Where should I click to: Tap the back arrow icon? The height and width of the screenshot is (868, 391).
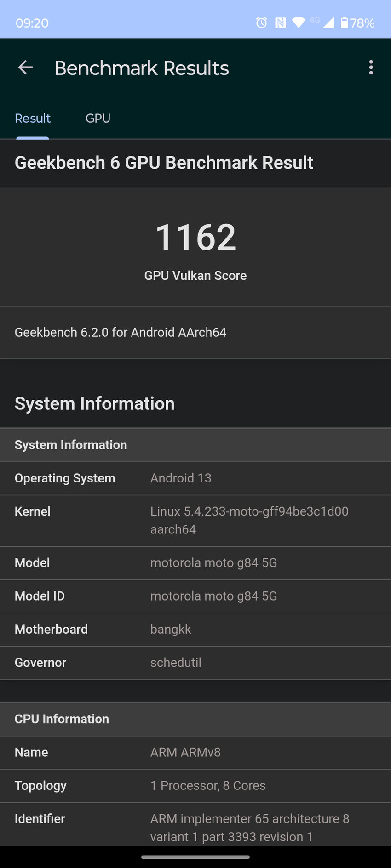click(25, 68)
